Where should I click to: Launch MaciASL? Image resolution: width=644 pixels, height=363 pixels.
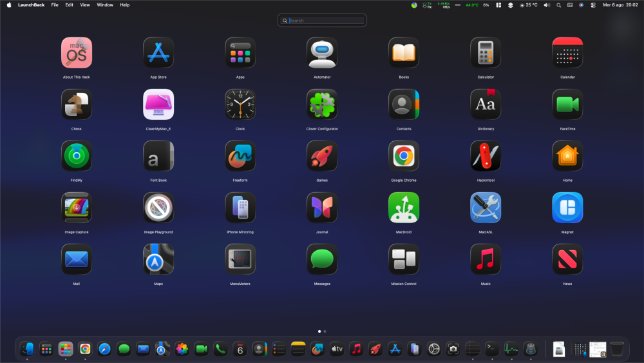click(x=486, y=208)
